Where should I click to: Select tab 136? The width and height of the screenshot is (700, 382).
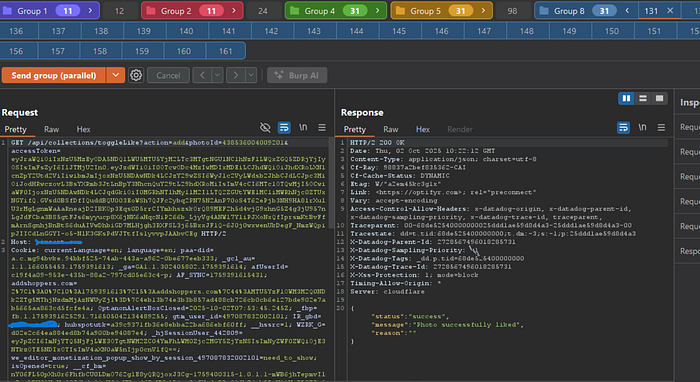16,31
